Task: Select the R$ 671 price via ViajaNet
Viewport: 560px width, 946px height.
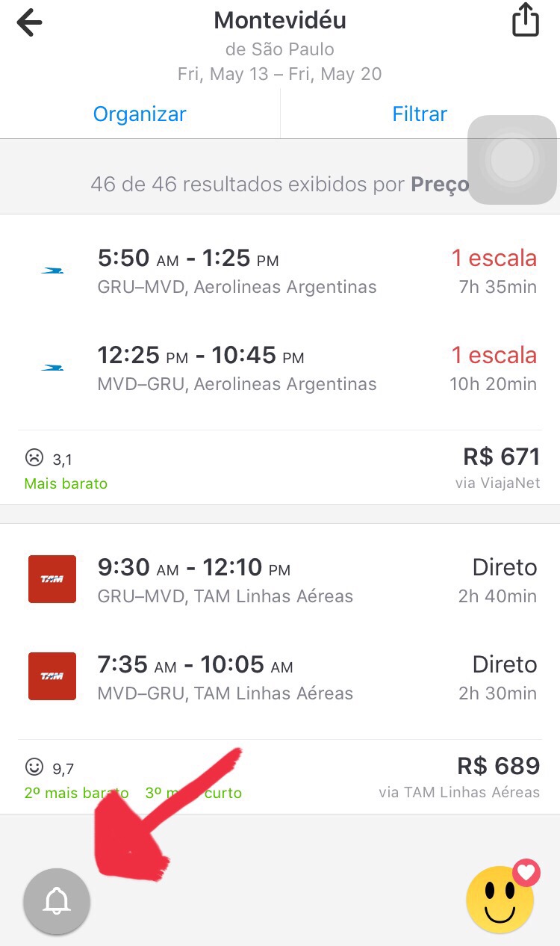Action: (x=500, y=457)
